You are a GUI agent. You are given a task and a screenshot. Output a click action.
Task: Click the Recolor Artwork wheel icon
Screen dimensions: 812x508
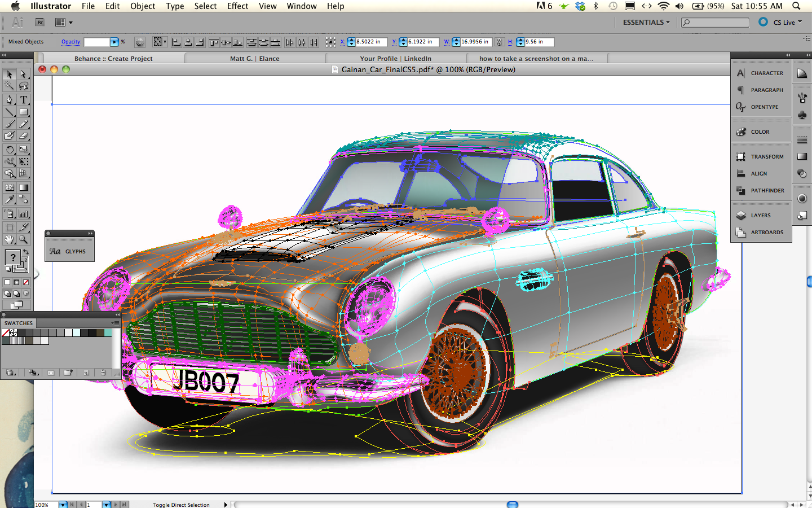(x=140, y=42)
